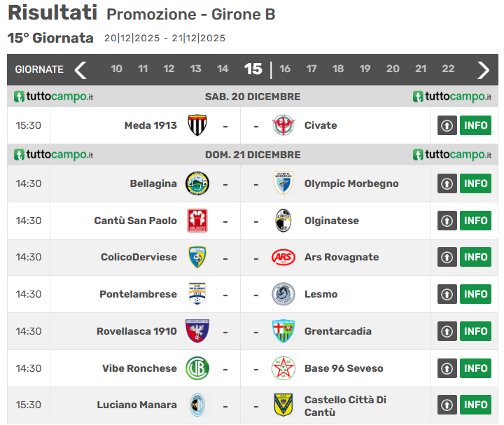This screenshot has height=425, width=504.
Task: Click the Ars Rovagnate red logo
Action: click(283, 257)
